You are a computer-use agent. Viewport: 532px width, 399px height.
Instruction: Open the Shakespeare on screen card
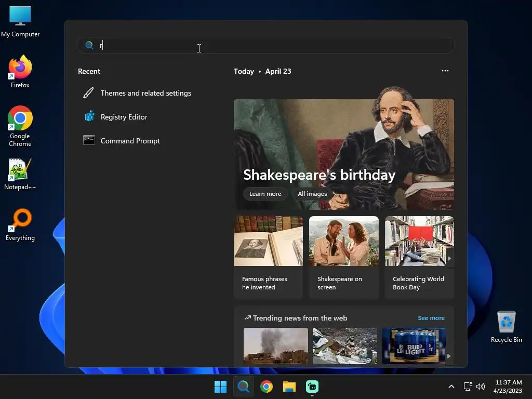[x=344, y=258]
